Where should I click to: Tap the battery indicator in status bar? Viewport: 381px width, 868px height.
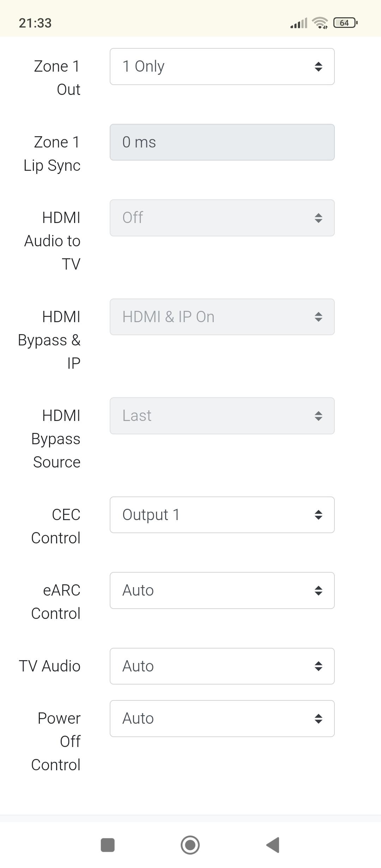point(345,23)
